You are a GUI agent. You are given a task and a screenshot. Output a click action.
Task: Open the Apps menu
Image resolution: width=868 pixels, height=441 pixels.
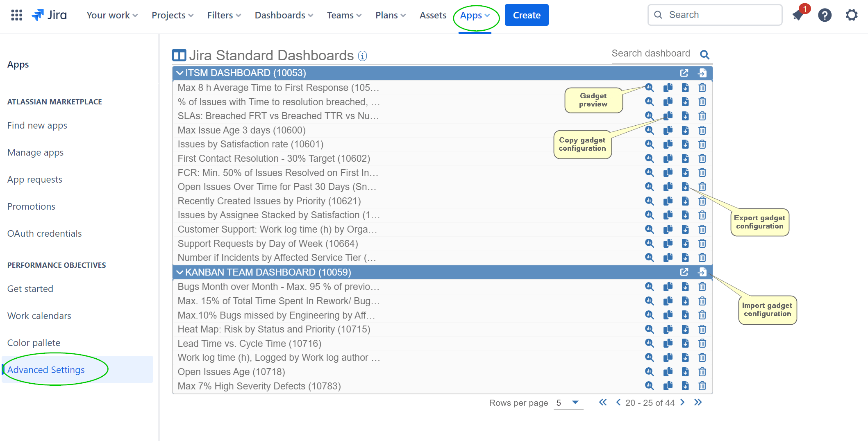point(472,15)
